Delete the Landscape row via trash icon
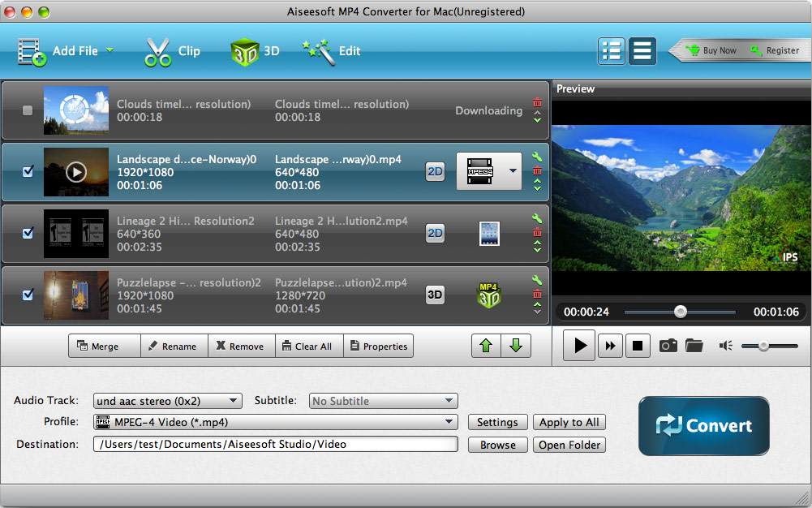 click(538, 170)
